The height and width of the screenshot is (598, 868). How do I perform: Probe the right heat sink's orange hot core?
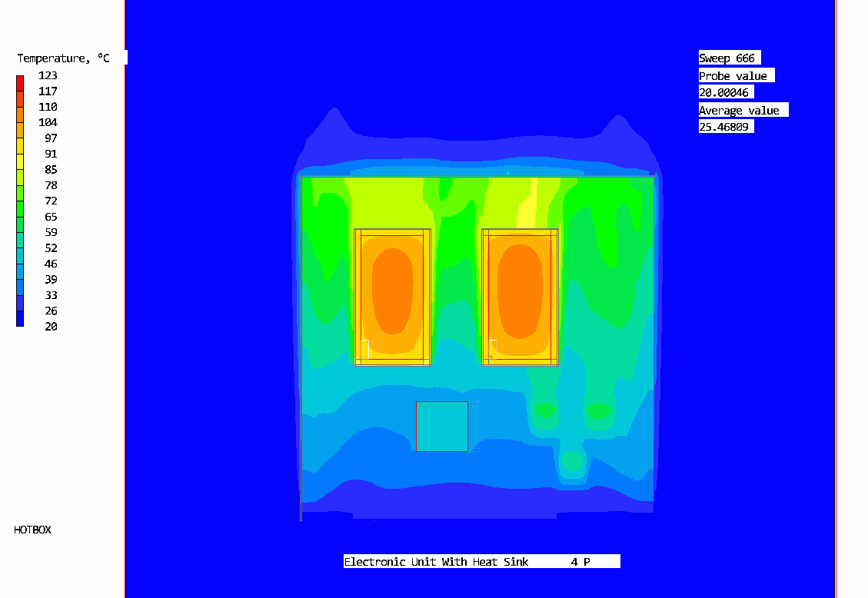click(x=518, y=290)
